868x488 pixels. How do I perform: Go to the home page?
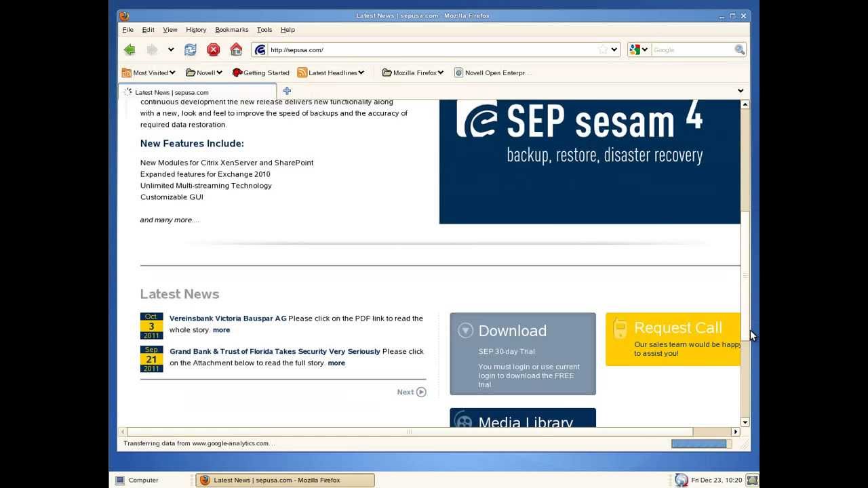236,49
